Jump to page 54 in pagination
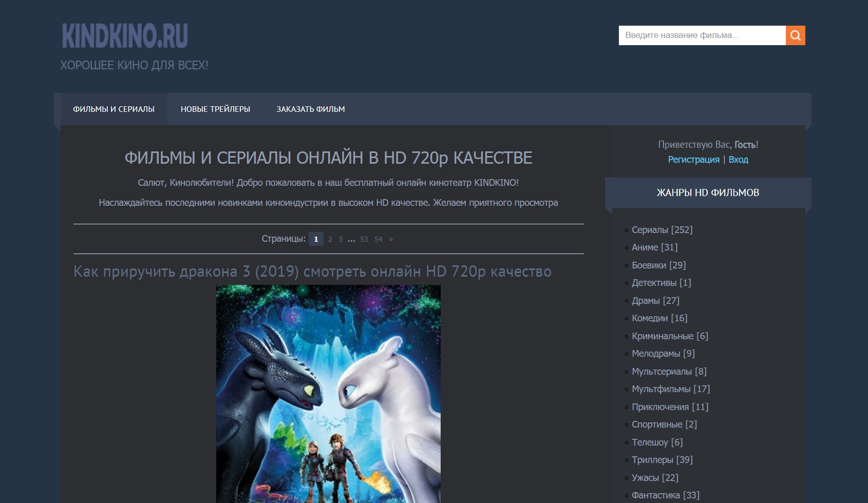Image resolution: width=868 pixels, height=503 pixels. (x=378, y=239)
